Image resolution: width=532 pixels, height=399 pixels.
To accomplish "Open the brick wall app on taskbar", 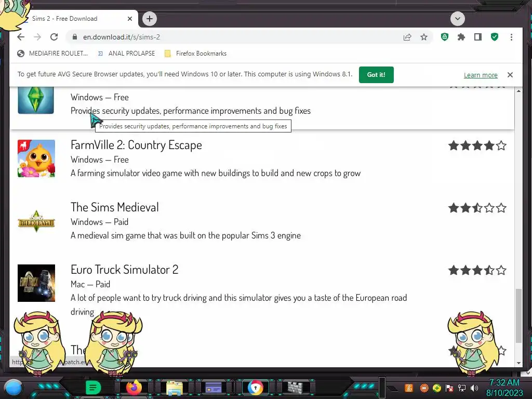I will [295, 388].
